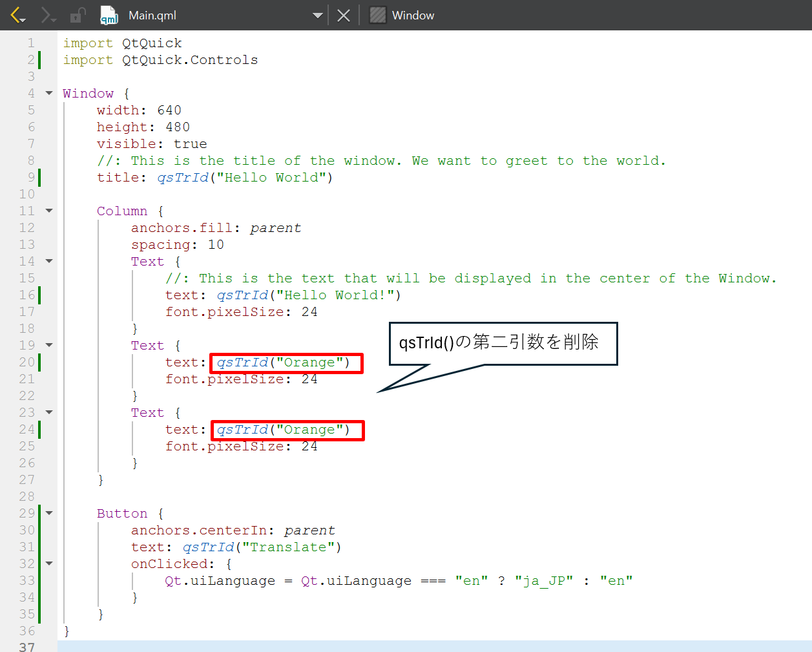Collapse the Window block at line 4
The height and width of the screenshot is (652, 812).
49,93
